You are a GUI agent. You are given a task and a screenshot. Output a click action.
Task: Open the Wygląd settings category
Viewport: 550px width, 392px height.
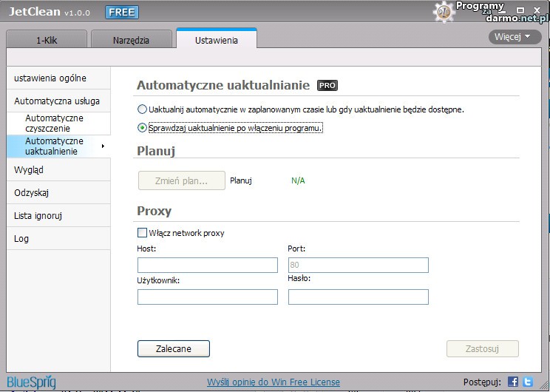pyautogui.click(x=30, y=170)
